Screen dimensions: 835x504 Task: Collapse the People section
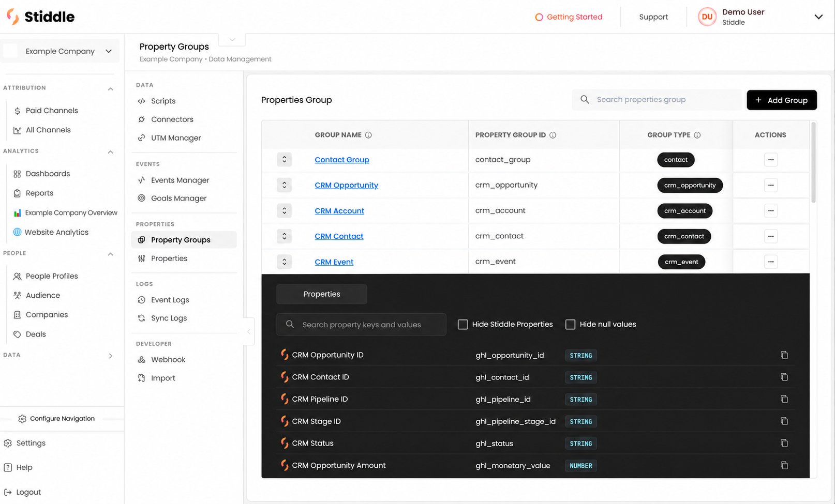point(110,254)
